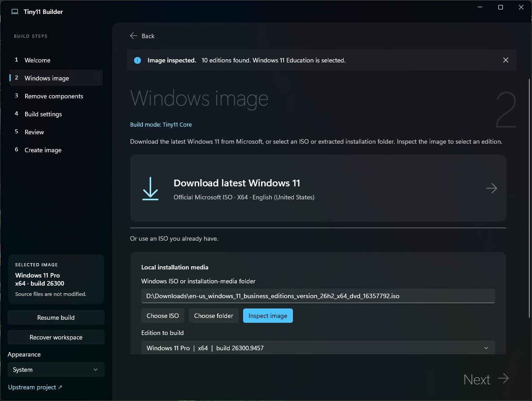Image resolution: width=532 pixels, height=401 pixels.
Task: Click the back arrow icon
Action: 134,35
